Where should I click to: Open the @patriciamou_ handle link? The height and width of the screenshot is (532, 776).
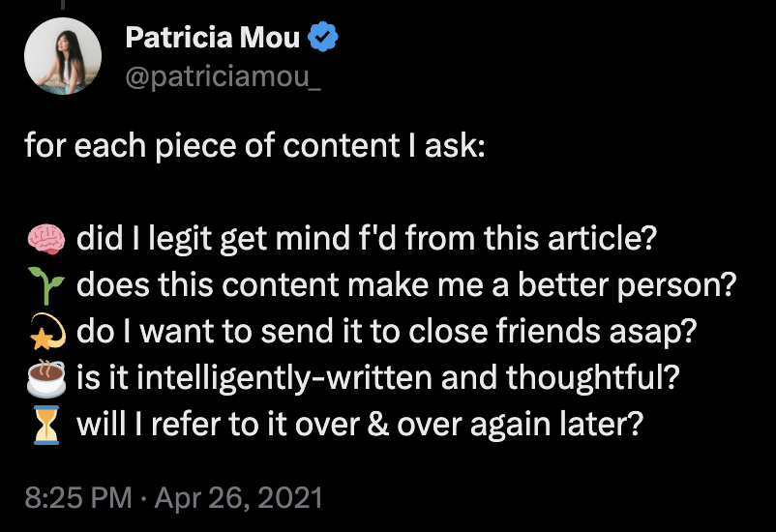click(223, 74)
